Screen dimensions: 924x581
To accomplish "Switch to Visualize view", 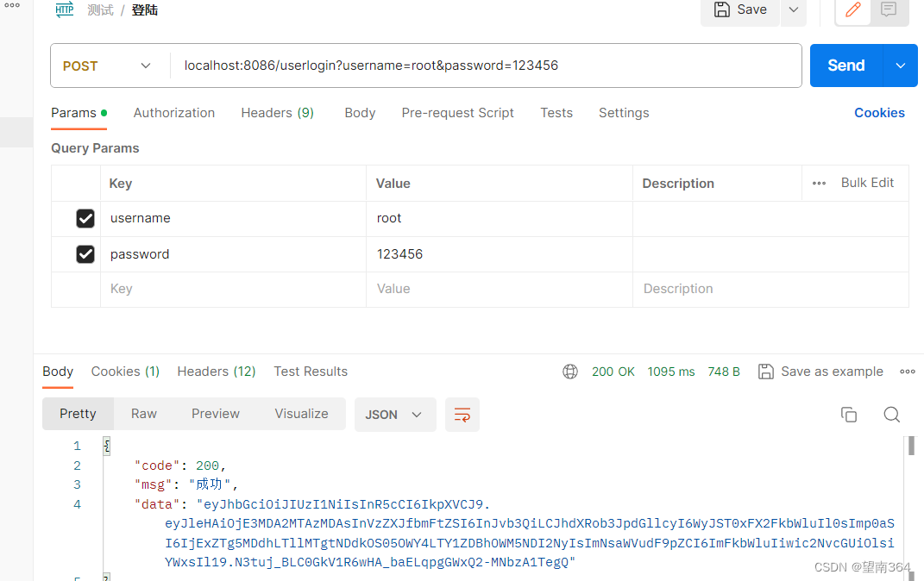I will 301,414.
